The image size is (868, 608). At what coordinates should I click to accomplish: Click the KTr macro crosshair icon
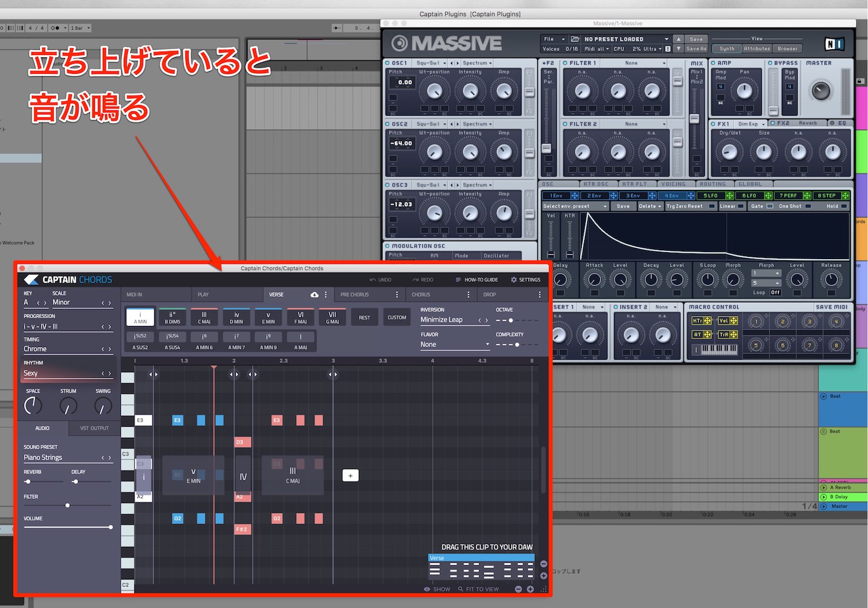pos(707,321)
